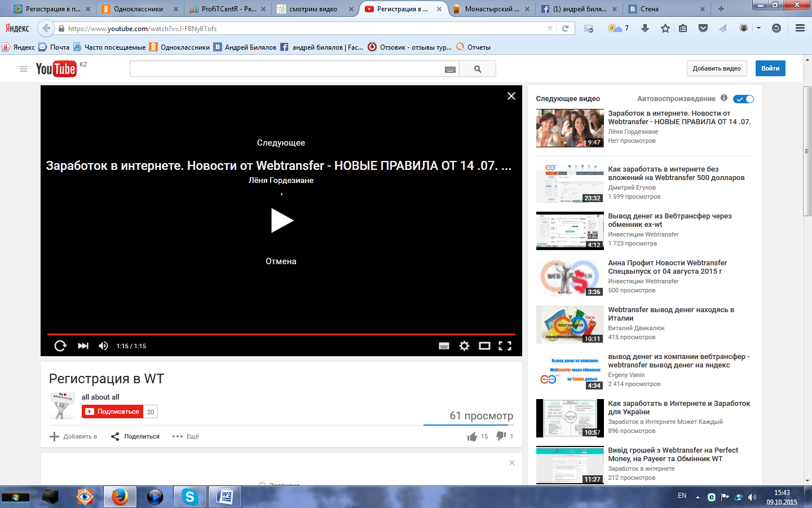Open Word from the taskbar
Image resolution: width=812 pixels, height=508 pixels.
(x=225, y=497)
